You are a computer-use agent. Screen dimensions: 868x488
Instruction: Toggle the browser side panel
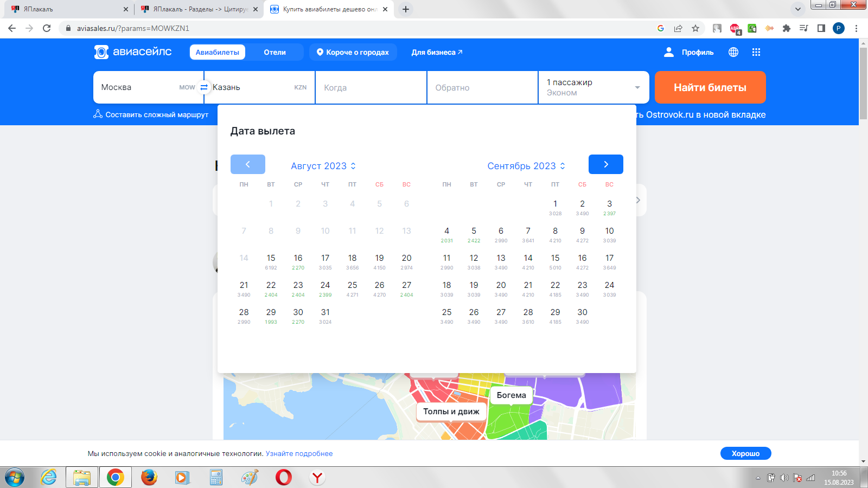click(x=821, y=28)
